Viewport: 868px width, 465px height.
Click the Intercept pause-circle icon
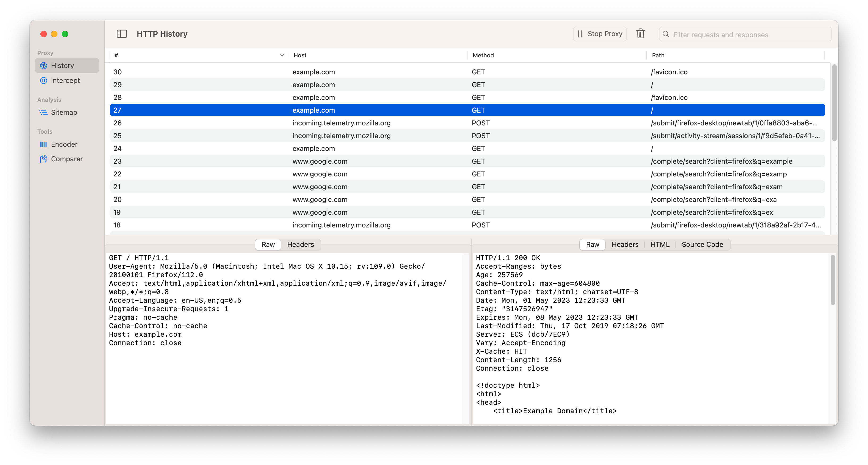[44, 81]
